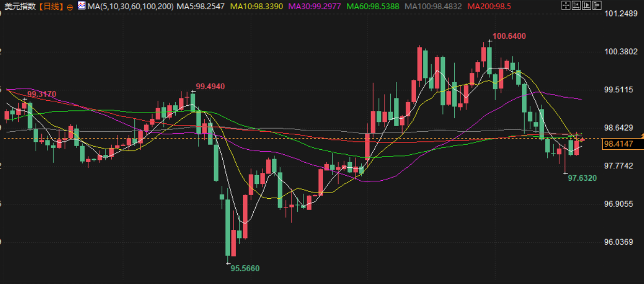The height and width of the screenshot is (284, 644).
Task: Click the 99.4940 peak price label
Action: tap(210, 86)
